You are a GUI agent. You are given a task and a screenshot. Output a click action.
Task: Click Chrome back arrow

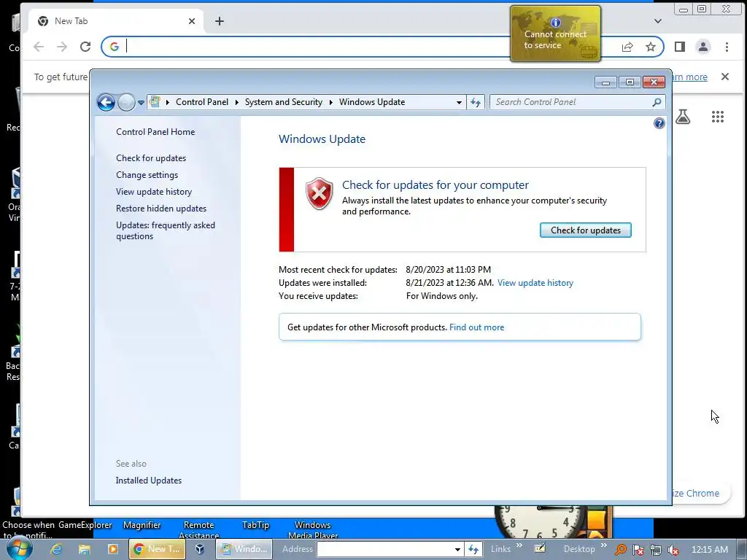(x=39, y=47)
